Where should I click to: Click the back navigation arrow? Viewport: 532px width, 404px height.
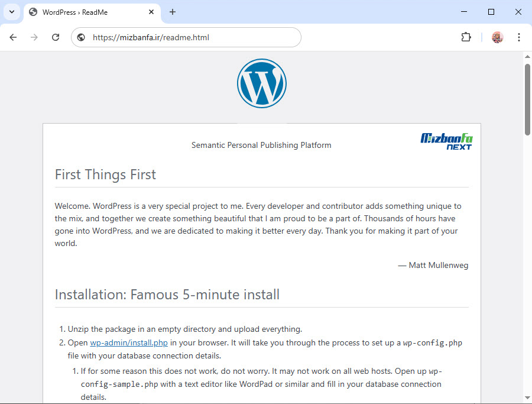(13, 37)
